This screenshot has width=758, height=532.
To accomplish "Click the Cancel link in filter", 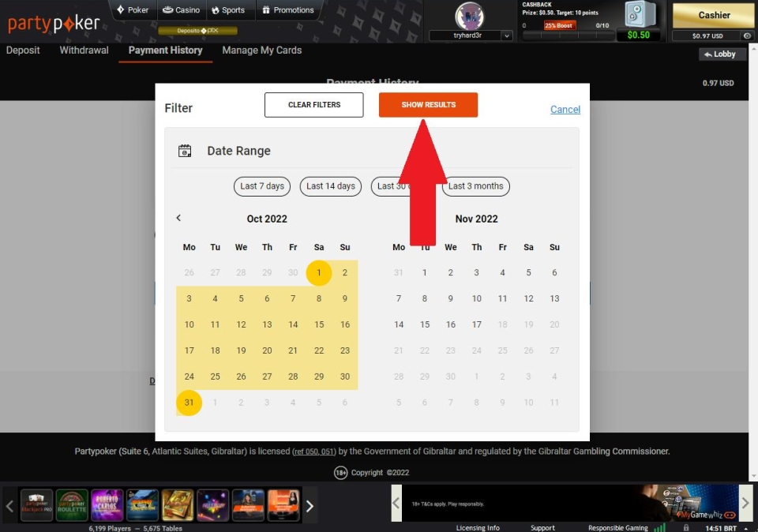I will coord(565,110).
